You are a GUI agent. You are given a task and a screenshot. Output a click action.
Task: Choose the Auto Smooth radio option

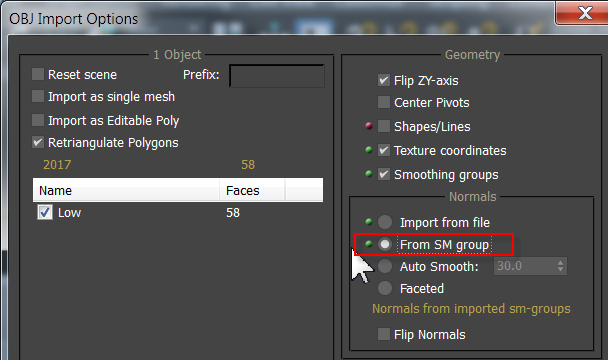(385, 266)
